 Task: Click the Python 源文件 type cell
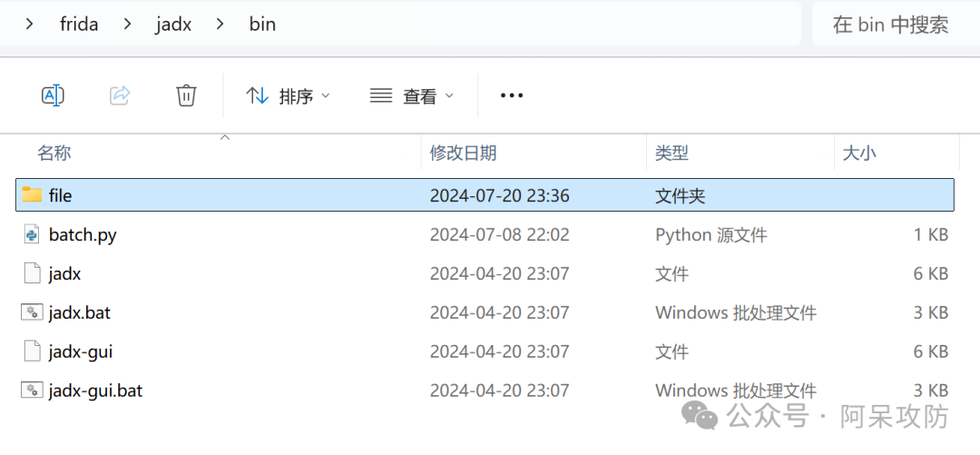[x=711, y=235]
